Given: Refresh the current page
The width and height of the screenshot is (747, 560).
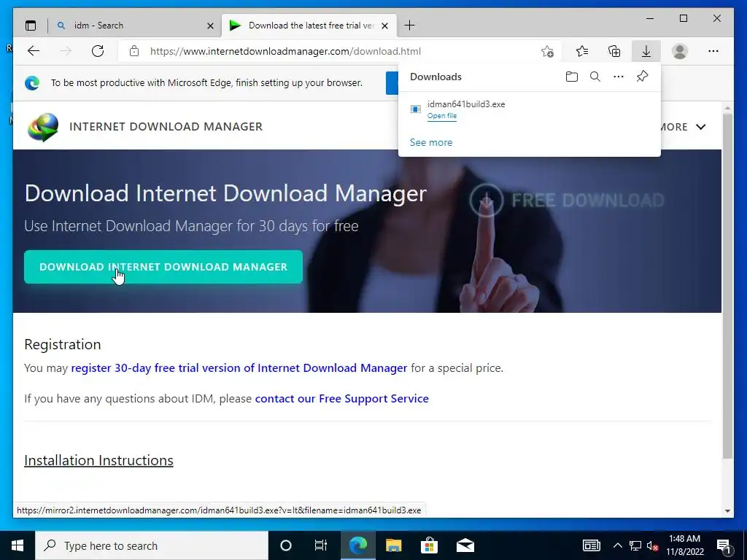Looking at the screenshot, I should (x=98, y=51).
